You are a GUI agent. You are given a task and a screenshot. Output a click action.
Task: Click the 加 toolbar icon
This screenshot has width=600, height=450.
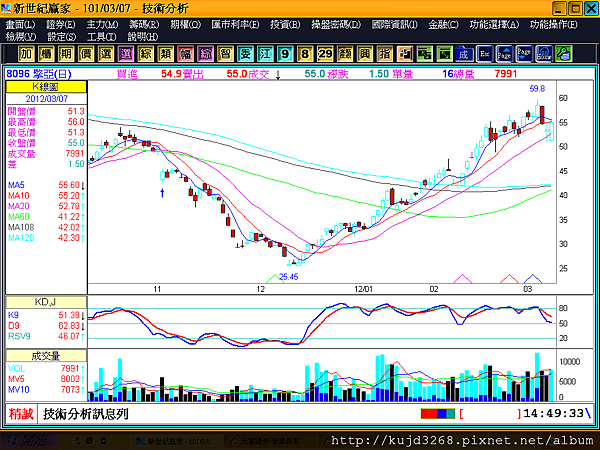click(26, 54)
